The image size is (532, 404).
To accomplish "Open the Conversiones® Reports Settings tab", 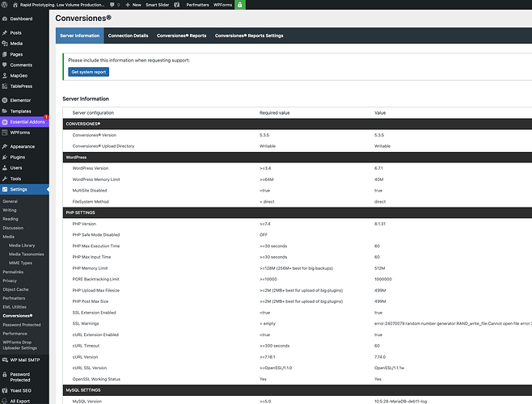I will [x=248, y=36].
